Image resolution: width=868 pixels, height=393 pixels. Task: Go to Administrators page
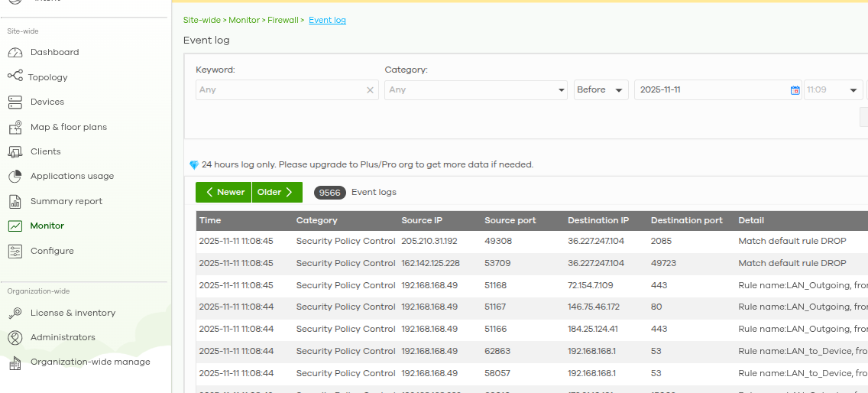[63, 337]
